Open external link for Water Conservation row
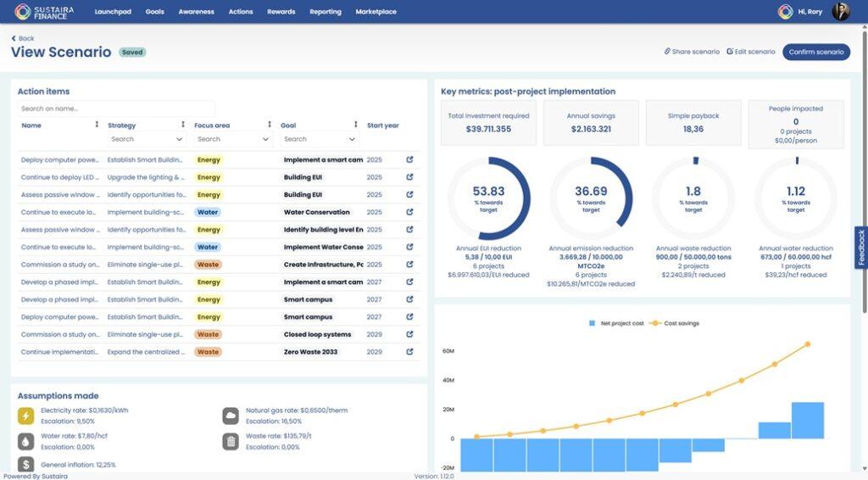 (x=409, y=212)
